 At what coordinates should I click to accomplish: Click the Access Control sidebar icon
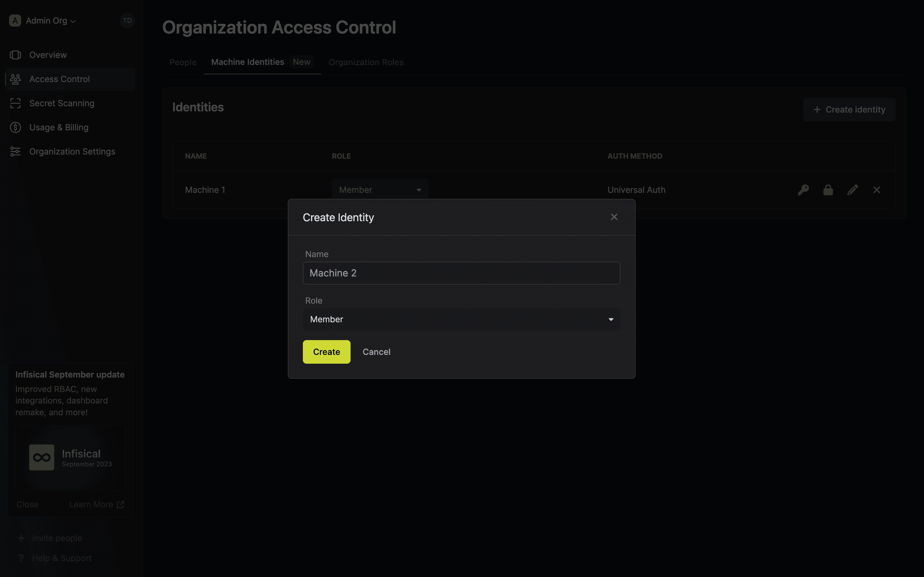(15, 79)
